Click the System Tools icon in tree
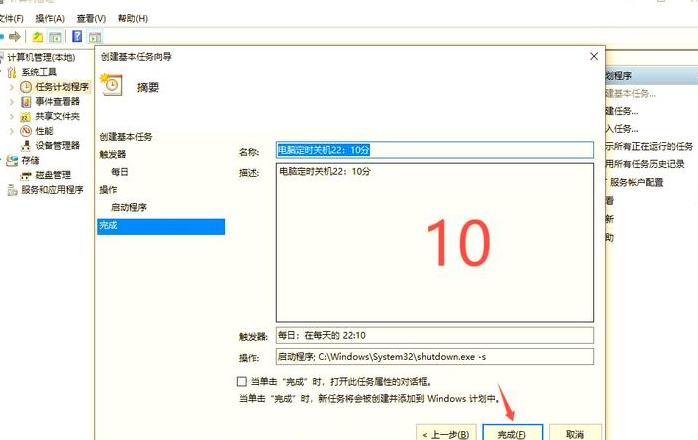Image resolution: width=698 pixels, height=440 pixels. (x=12, y=72)
